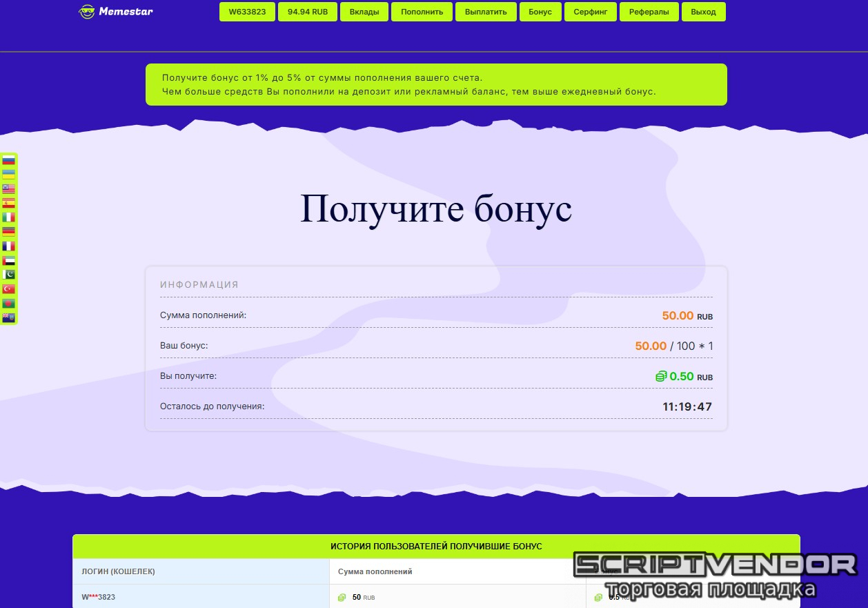The width and height of the screenshot is (868, 608).
Task: Click the Memestar logo
Action: pos(116,12)
